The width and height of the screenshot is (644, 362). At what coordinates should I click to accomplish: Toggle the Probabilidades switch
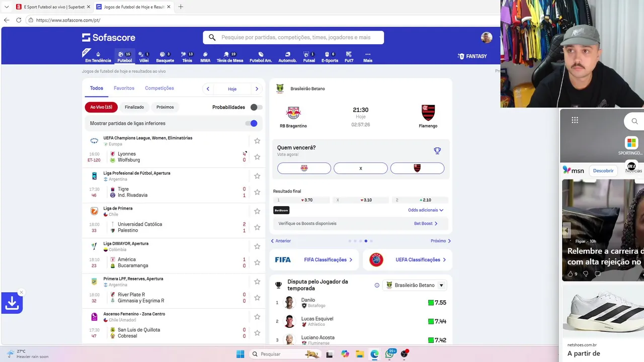click(256, 107)
